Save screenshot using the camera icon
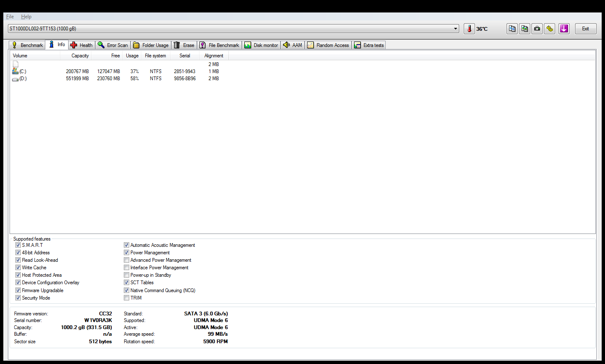The image size is (605, 364). coord(537,29)
